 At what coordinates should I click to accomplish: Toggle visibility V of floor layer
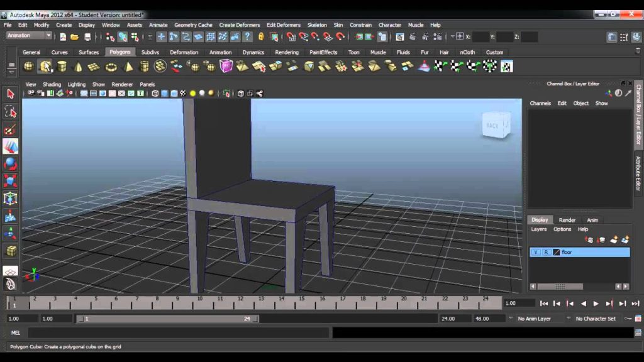coord(535,252)
